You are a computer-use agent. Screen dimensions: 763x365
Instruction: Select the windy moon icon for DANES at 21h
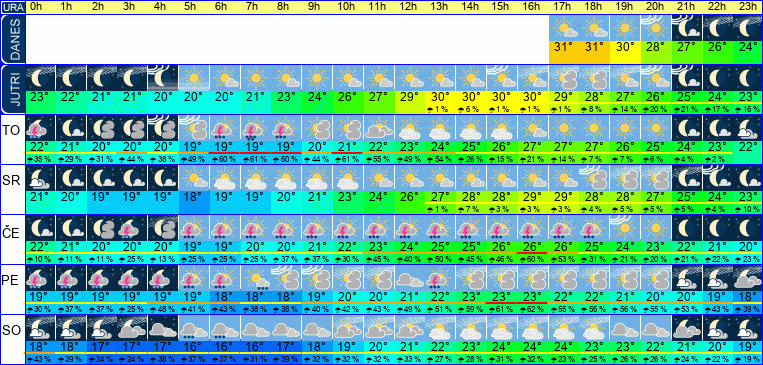pos(688,28)
